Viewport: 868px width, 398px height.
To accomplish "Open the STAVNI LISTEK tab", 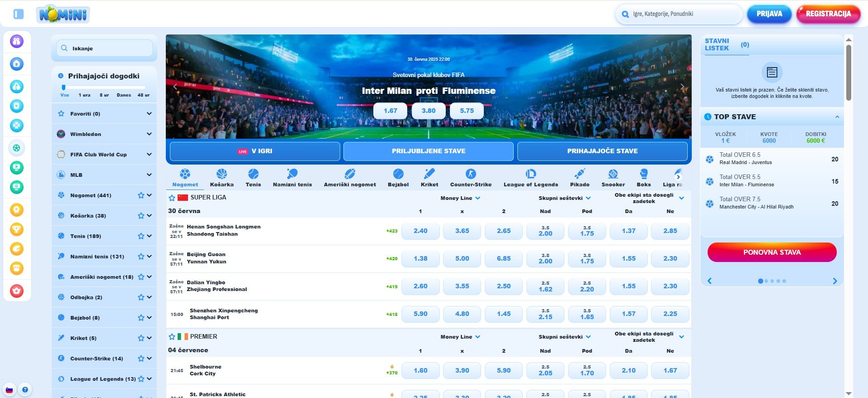I will 726,45.
